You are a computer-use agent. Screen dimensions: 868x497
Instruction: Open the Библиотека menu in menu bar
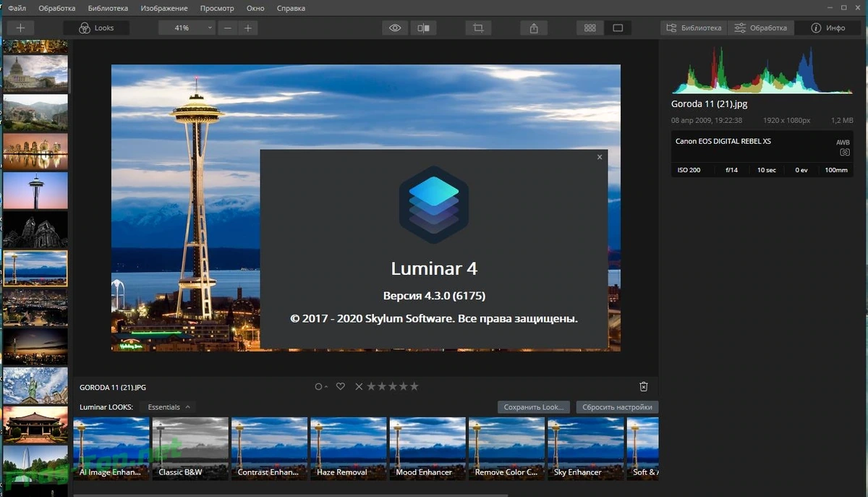click(x=108, y=8)
